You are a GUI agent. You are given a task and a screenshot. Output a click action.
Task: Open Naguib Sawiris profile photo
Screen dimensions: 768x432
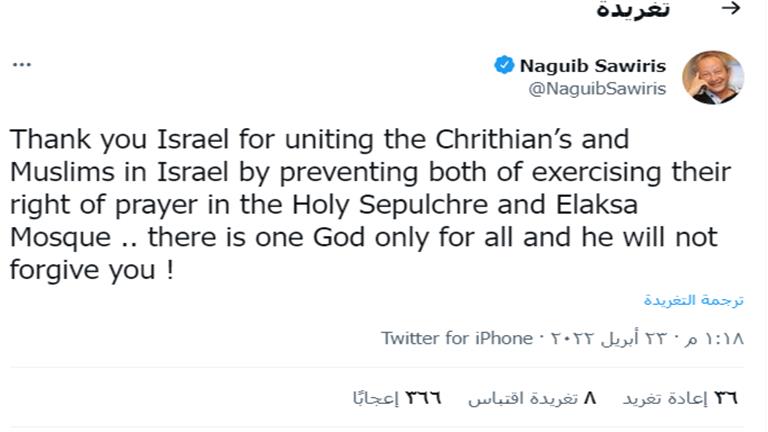point(712,78)
